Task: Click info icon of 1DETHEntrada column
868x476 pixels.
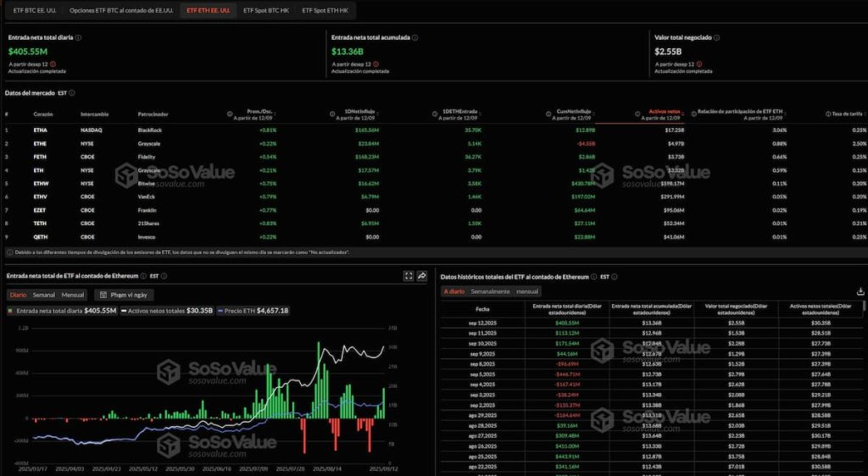Action: click(435, 113)
